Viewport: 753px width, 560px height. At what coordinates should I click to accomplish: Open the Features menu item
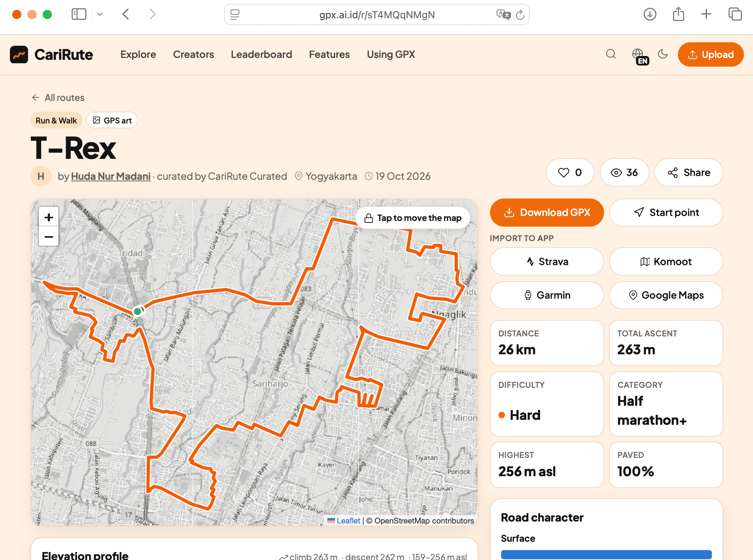click(x=329, y=54)
